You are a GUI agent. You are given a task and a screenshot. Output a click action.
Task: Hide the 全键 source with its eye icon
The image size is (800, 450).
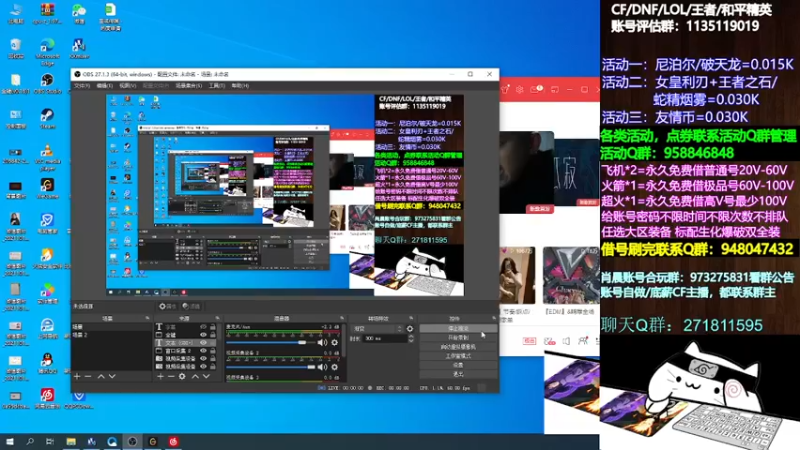203,335
